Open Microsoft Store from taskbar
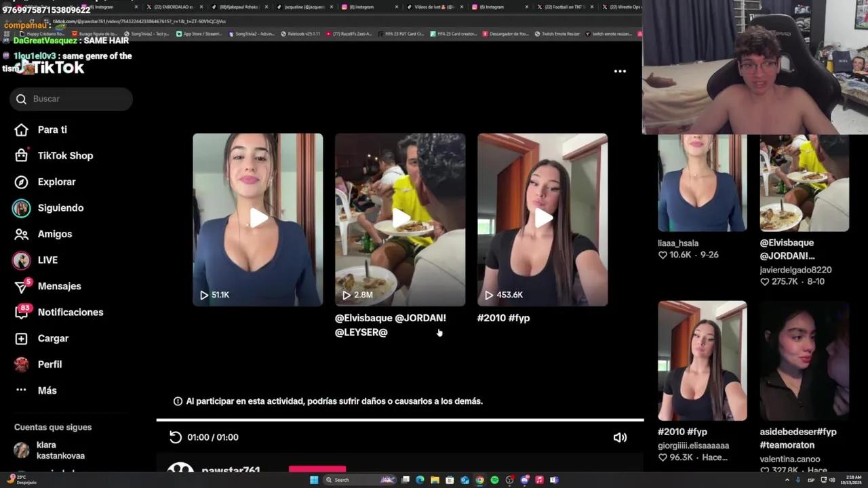The width and height of the screenshot is (868, 488). pos(450,480)
